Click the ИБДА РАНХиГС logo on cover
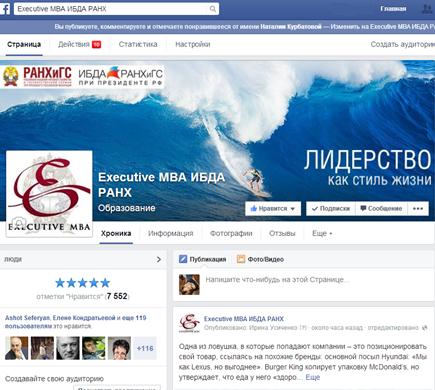Screen dimensions: 435x390 point(120,76)
